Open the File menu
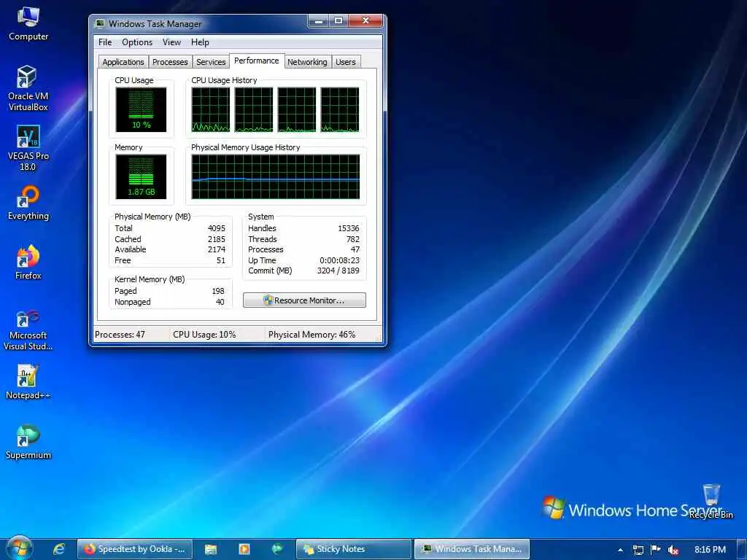This screenshot has width=747, height=560. click(x=105, y=42)
